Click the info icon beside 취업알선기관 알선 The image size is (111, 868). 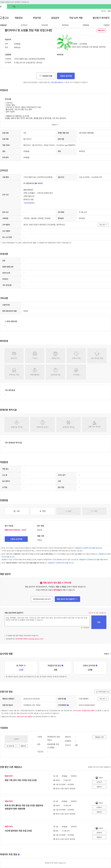[x=62, y=666]
